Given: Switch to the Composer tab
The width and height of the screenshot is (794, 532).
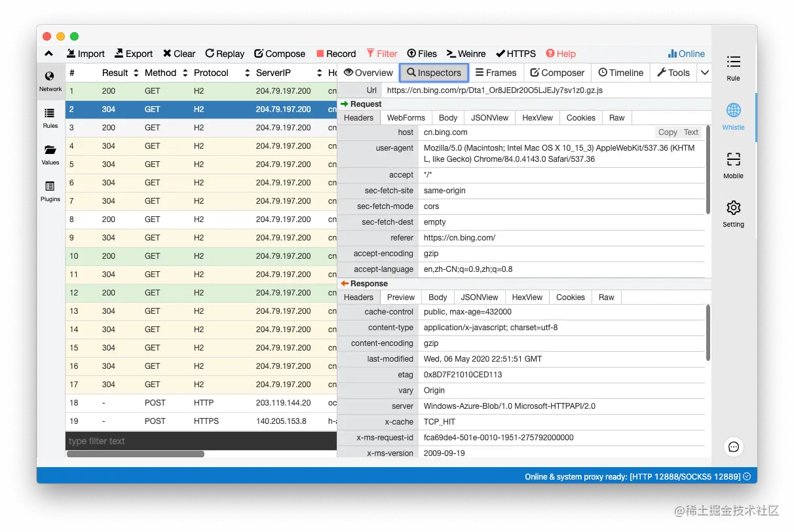Looking at the screenshot, I should (x=557, y=73).
